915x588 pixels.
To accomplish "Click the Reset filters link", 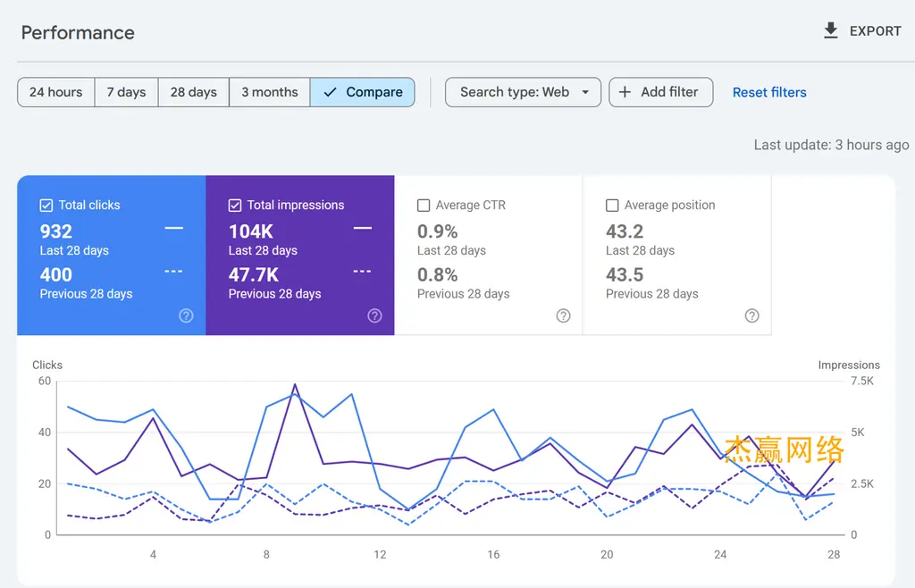I will [x=769, y=92].
